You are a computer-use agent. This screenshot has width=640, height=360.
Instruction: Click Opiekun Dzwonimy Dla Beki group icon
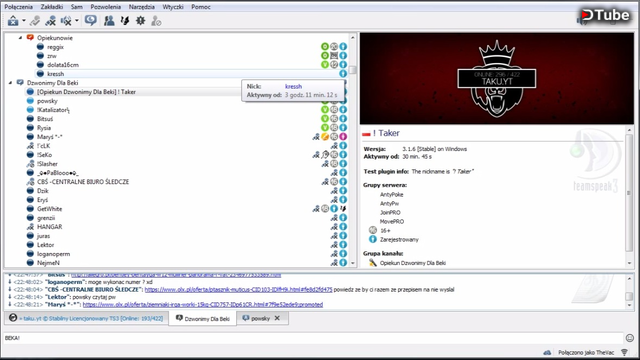(x=373, y=263)
